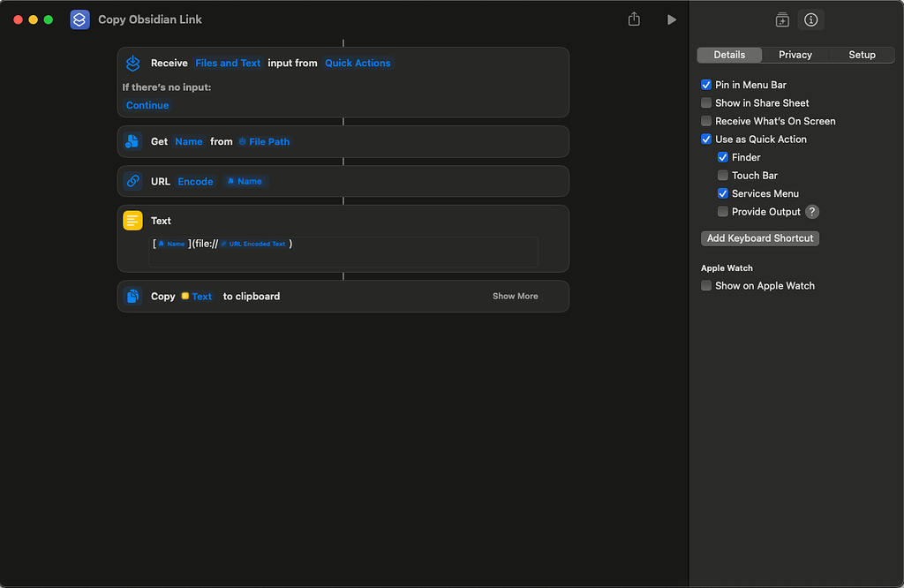Uncheck Pin in Menu Bar
The height and width of the screenshot is (588, 904).
[x=706, y=85]
